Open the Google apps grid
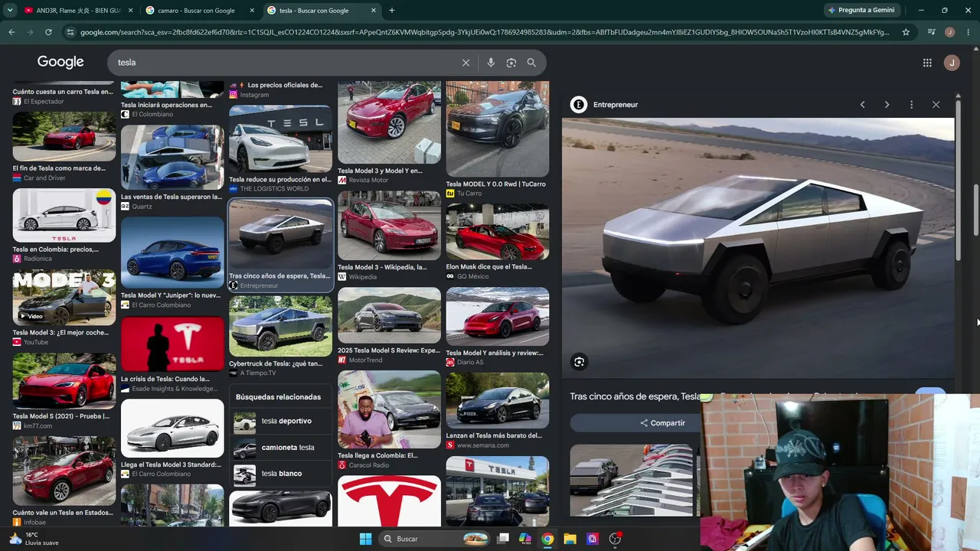Screen dimensions: 980x551 point(927,63)
